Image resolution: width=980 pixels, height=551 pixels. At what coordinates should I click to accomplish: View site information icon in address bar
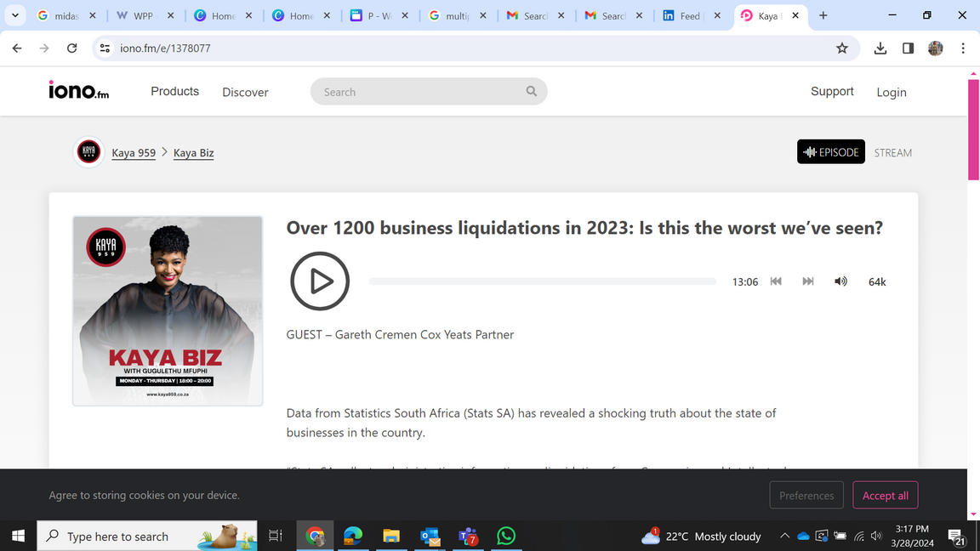105,48
